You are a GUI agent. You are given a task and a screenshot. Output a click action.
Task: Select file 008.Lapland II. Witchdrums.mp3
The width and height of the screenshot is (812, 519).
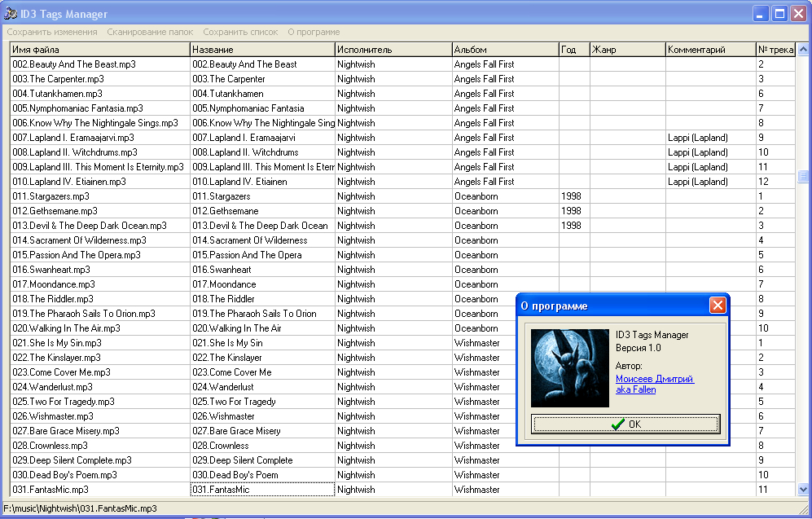point(100,152)
